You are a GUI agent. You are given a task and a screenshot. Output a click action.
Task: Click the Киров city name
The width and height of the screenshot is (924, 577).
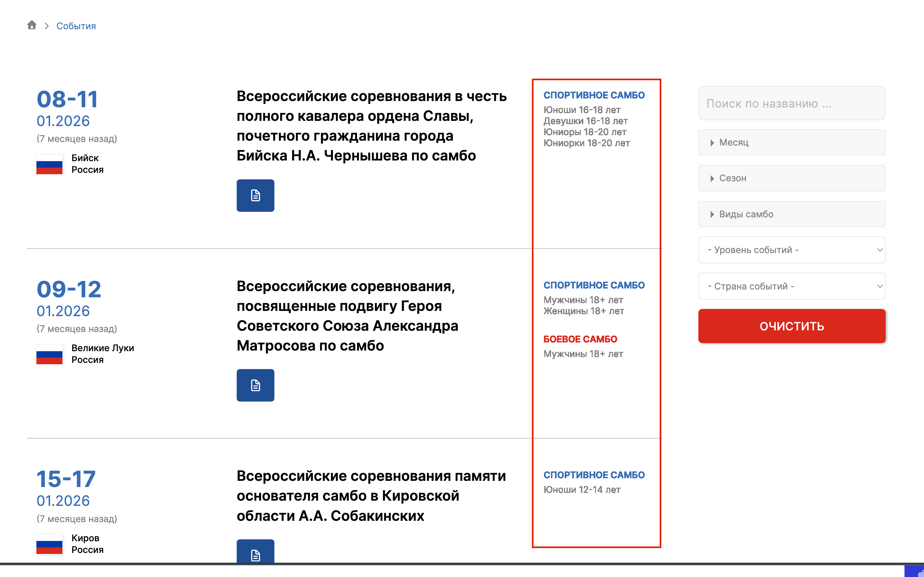click(x=85, y=538)
